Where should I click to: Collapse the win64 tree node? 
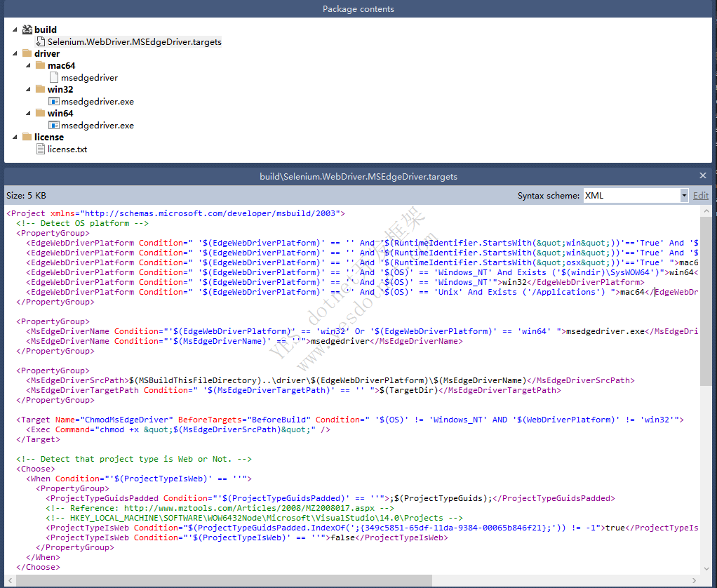click(28, 113)
